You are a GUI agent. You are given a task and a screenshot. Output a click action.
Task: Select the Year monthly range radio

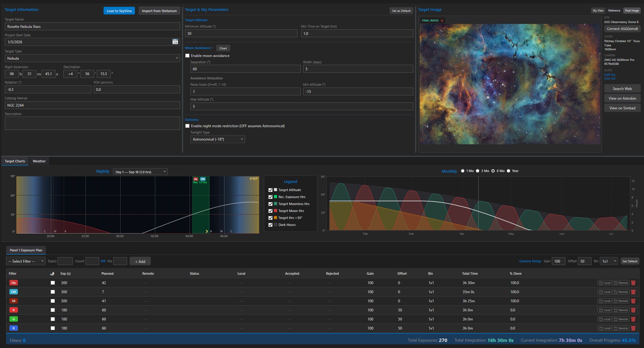508,171
